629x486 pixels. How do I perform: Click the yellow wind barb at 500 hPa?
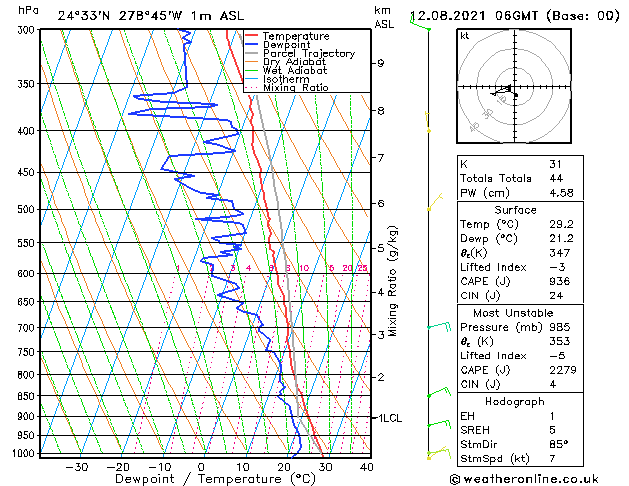[x=435, y=202]
